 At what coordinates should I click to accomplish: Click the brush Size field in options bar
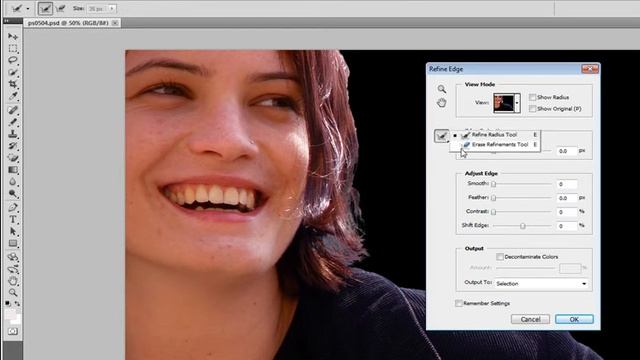[97, 9]
